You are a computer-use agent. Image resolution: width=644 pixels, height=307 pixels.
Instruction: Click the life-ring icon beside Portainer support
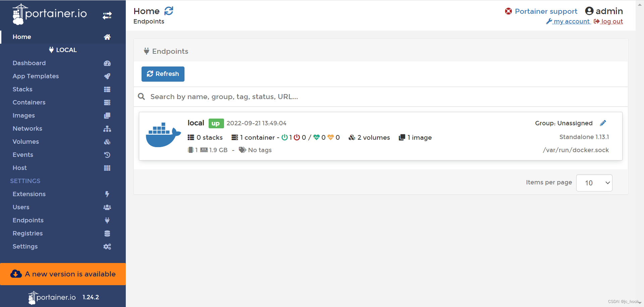click(x=508, y=11)
